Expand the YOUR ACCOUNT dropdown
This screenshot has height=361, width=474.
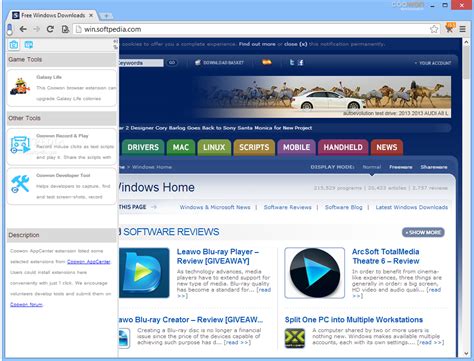coord(433,63)
